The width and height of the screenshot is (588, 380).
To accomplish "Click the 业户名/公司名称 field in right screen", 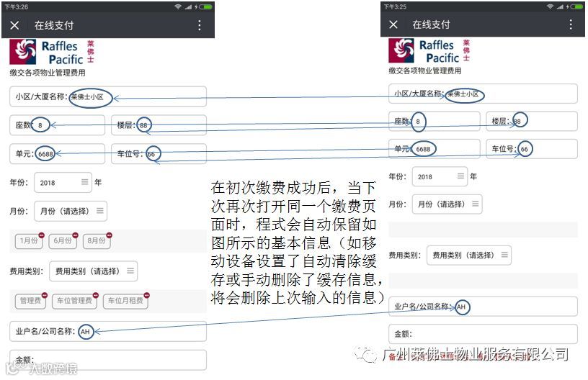I will 483,307.
